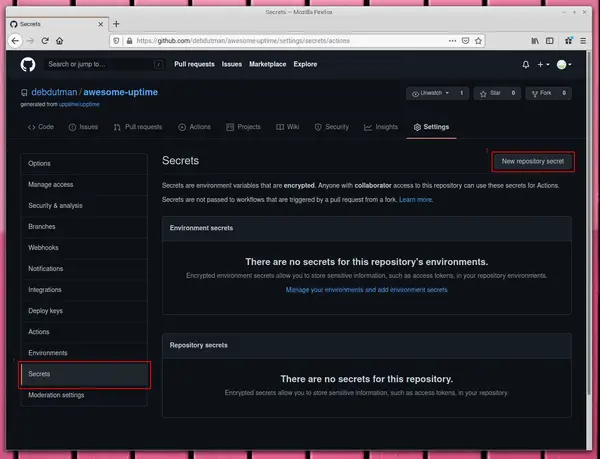The image size is (600, 459).
Task: Switch to the Actions repository tab
Action: click(x=195, y=127)
